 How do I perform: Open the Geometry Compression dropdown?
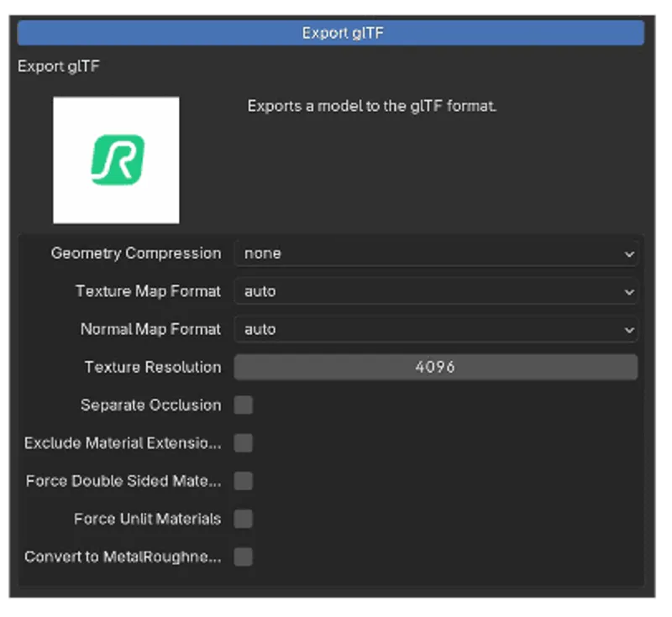point(436,254)
